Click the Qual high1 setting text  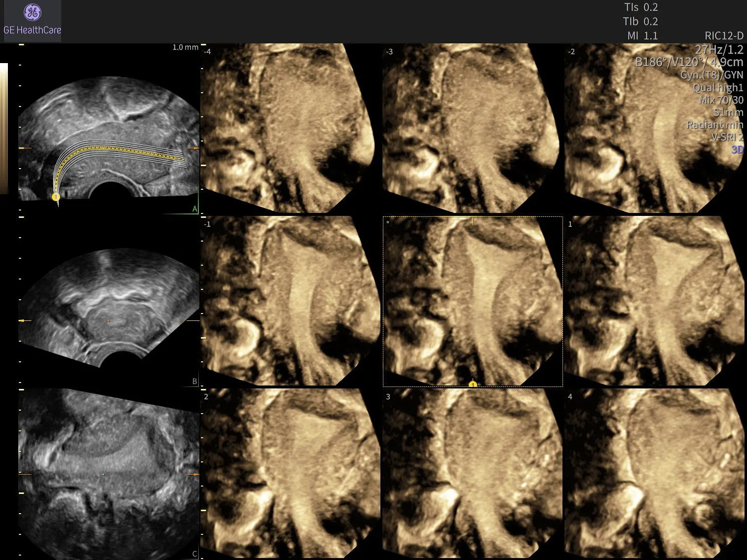718,87
